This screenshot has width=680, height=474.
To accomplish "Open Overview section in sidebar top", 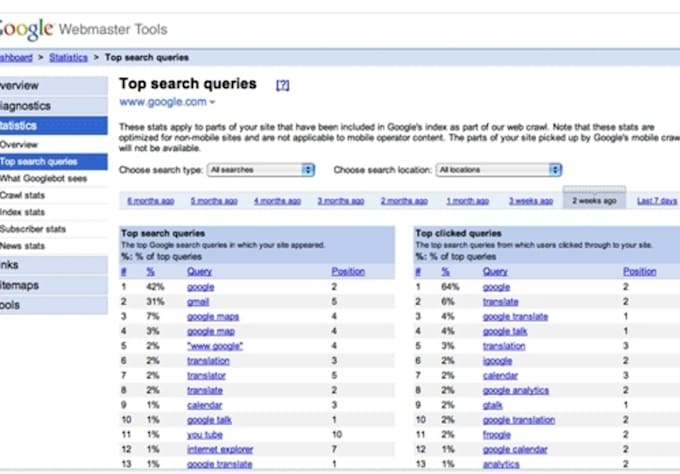I will coord(54,85).
